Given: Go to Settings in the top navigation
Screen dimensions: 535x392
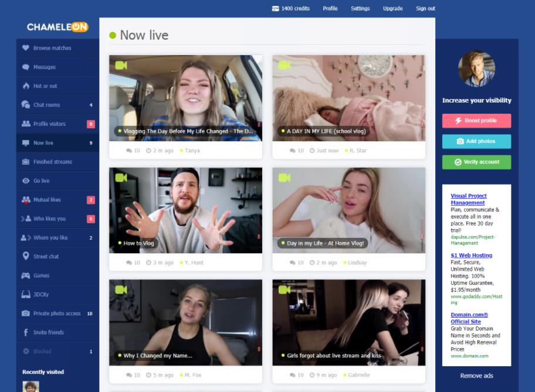Looking at the screenshot, I should 360,9.
